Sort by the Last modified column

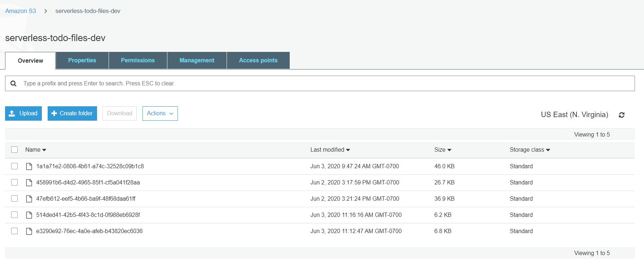330,150
